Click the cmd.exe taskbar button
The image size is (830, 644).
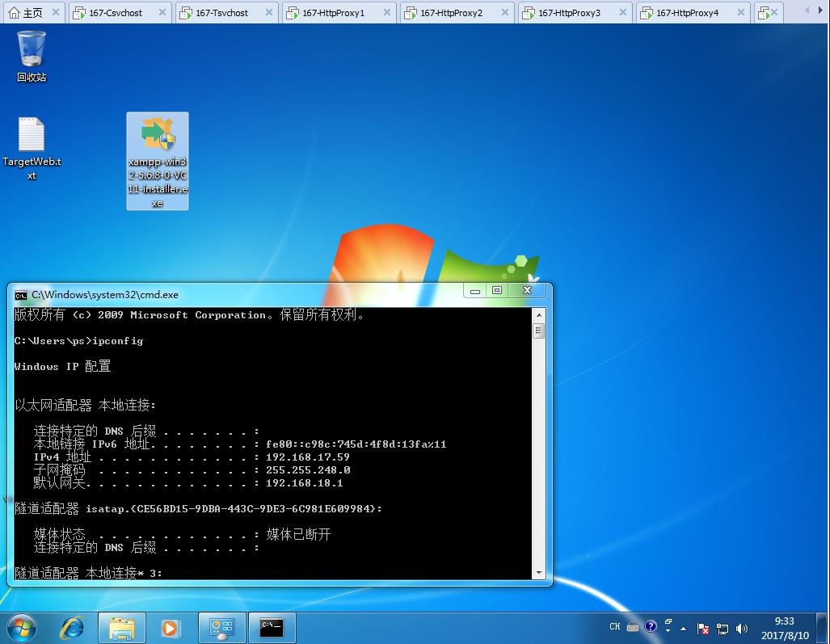(272, 628)
